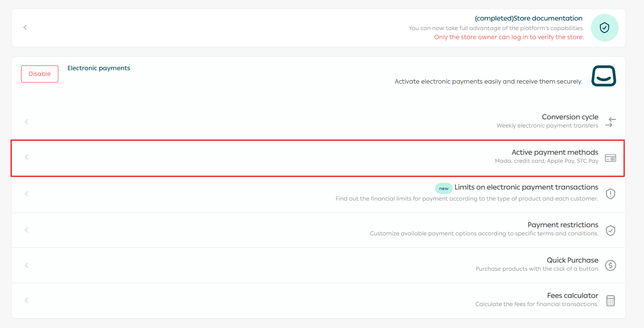Click the Fees calculator icon
The height and width of the screenshot is (328, 644).
610,301
